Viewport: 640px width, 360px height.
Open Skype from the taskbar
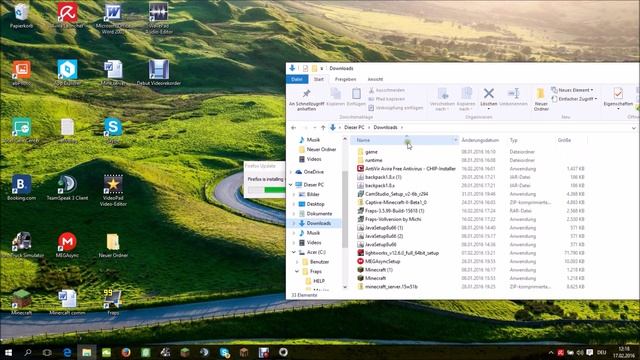point(224,352)
